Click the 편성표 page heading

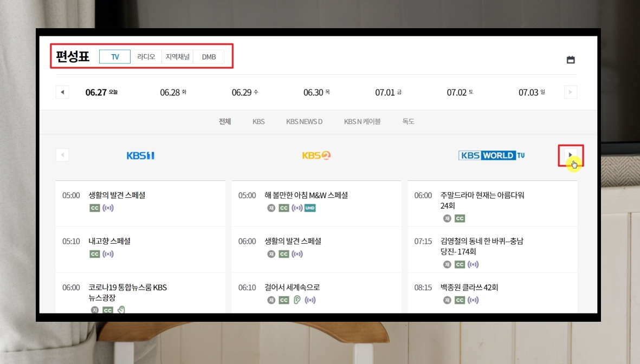73,56
